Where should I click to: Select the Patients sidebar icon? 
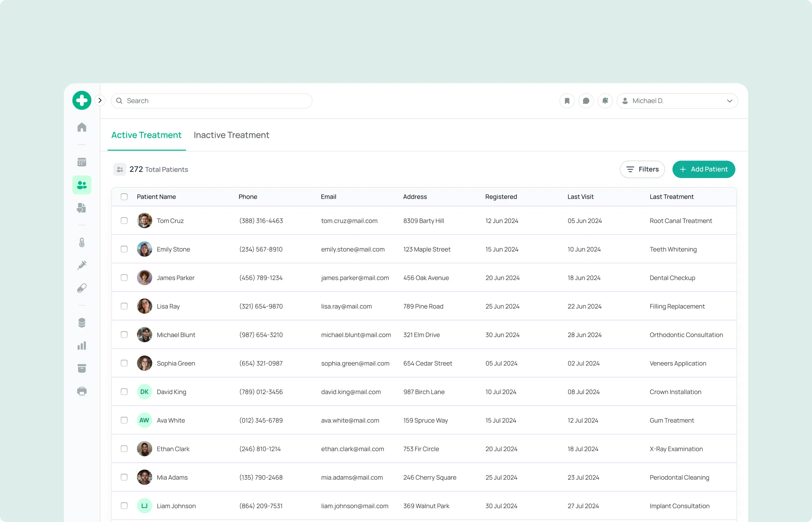(x=82, y=185)
